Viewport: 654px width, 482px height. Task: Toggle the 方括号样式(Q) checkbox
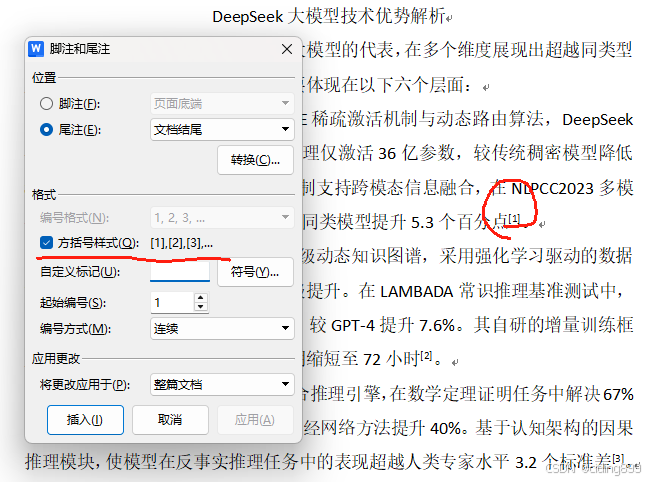46,242
